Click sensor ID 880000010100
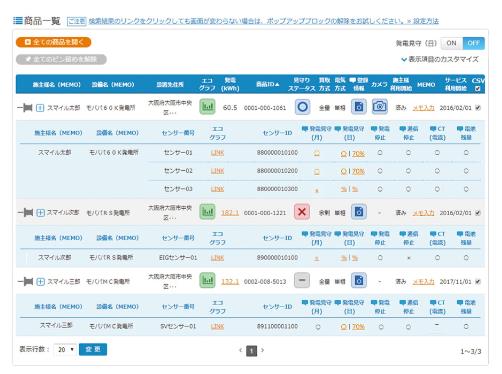Image resolution: width=502 pixels, height=374 pixels. coord(277,153)
